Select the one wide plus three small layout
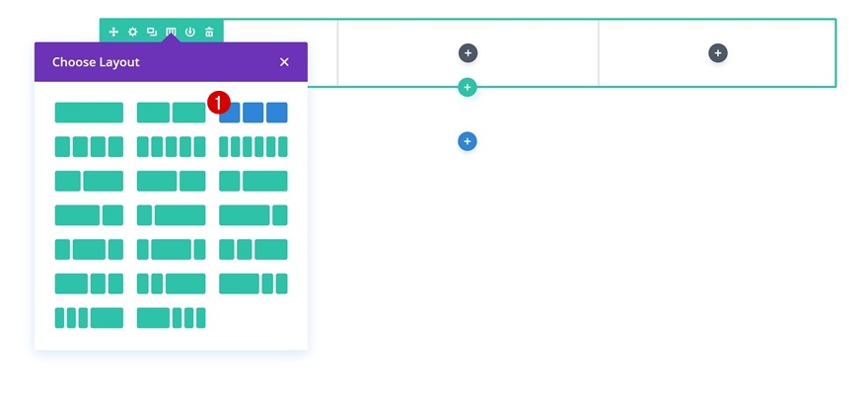868x397 pixels. [x=171, y=318]
